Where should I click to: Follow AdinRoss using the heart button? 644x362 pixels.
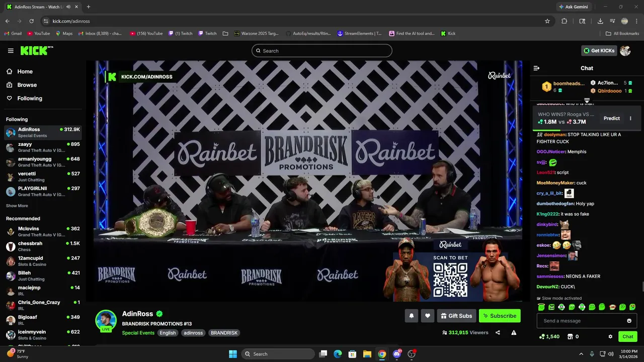tap(428, 316)
